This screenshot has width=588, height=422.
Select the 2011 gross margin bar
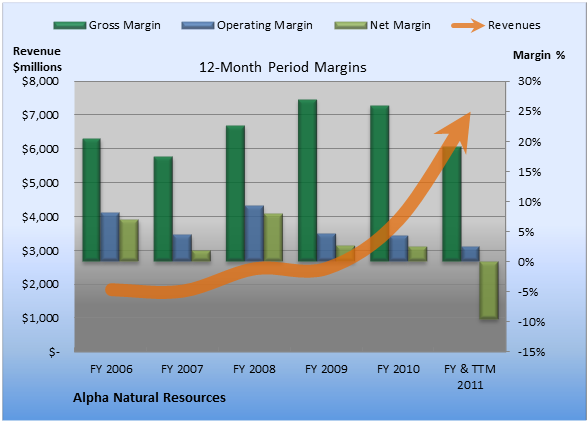click(452, 204)
